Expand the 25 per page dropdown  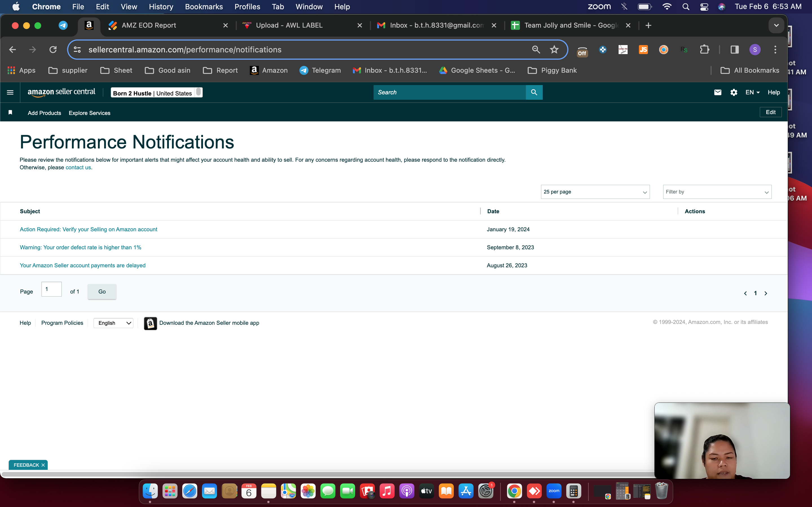[x=595, y=192]
